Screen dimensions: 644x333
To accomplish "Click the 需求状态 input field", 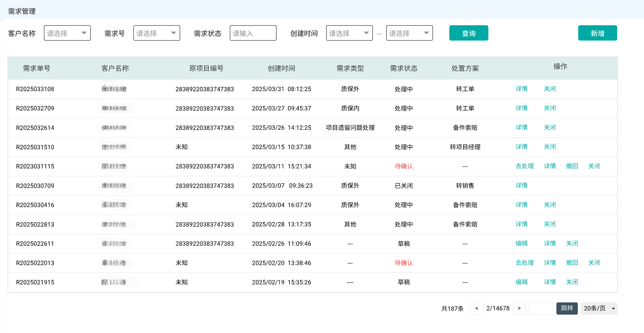I will point(253,33).
